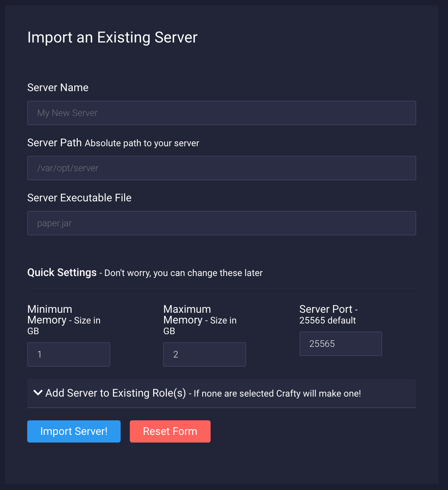The width and height of the screenshot is (448, 490).
Task: Click the Quick Settings heading
Action: pyautogui.click(x=62, y=273)
